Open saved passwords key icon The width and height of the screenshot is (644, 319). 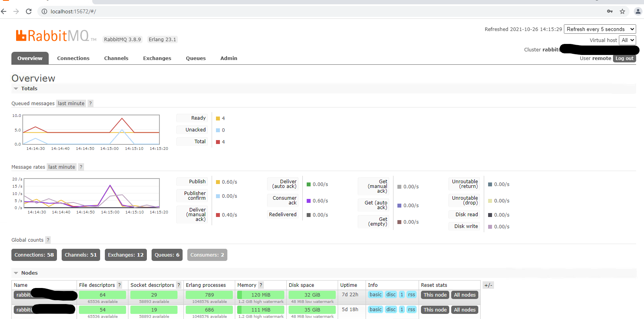610,11
